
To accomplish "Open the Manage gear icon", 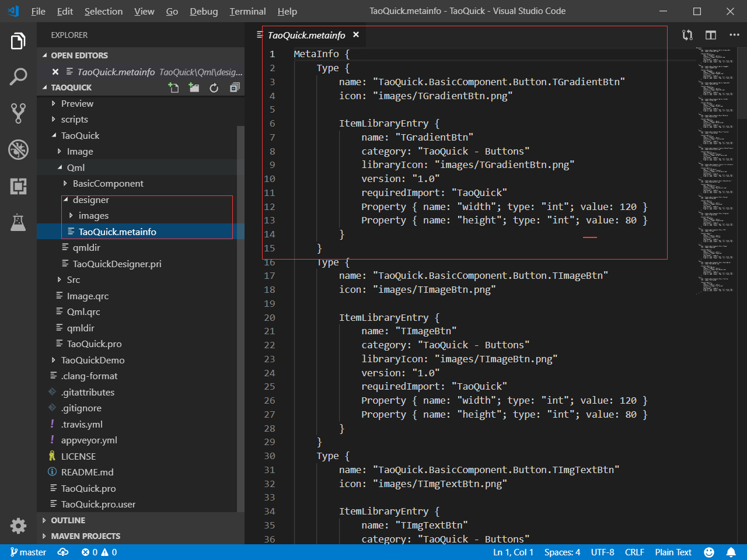I will (x=18, y=526).
